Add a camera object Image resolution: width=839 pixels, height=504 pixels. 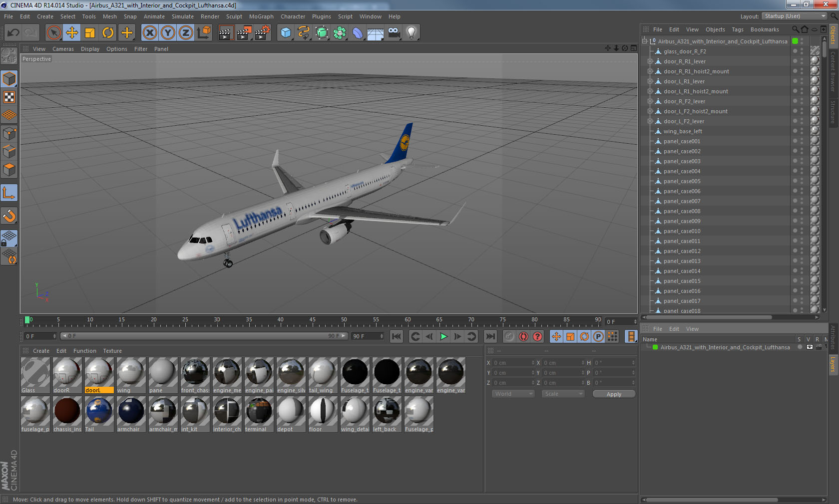point(394,33)
